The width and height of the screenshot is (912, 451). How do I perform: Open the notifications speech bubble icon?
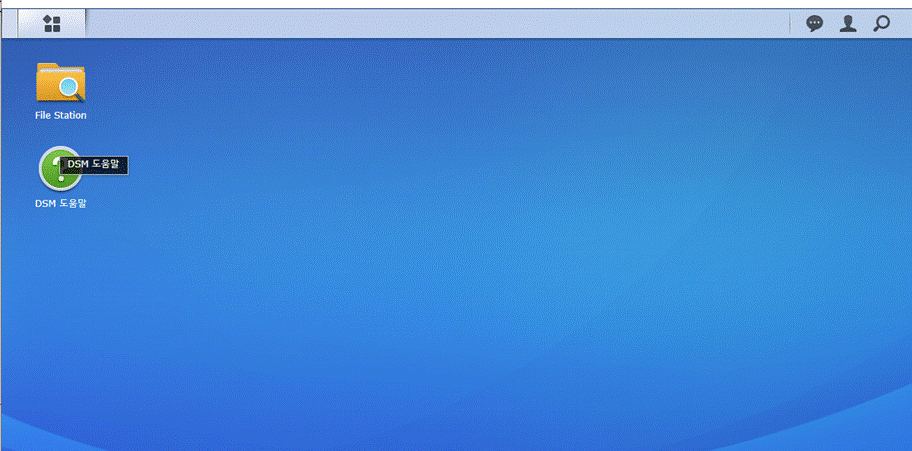click(814, 24)
